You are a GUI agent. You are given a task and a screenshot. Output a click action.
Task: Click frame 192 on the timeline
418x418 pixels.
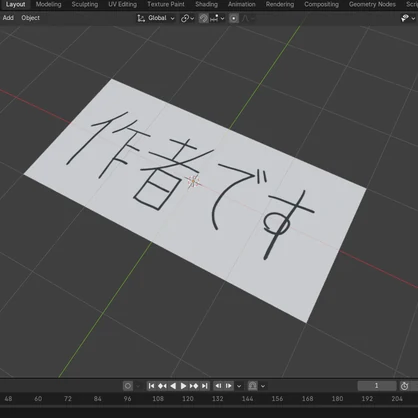tap(367, 399)
